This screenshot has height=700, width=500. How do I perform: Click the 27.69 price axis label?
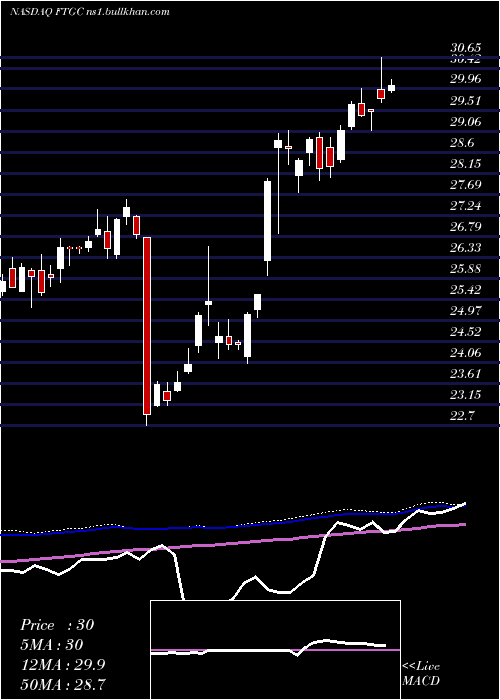(466, 185)
